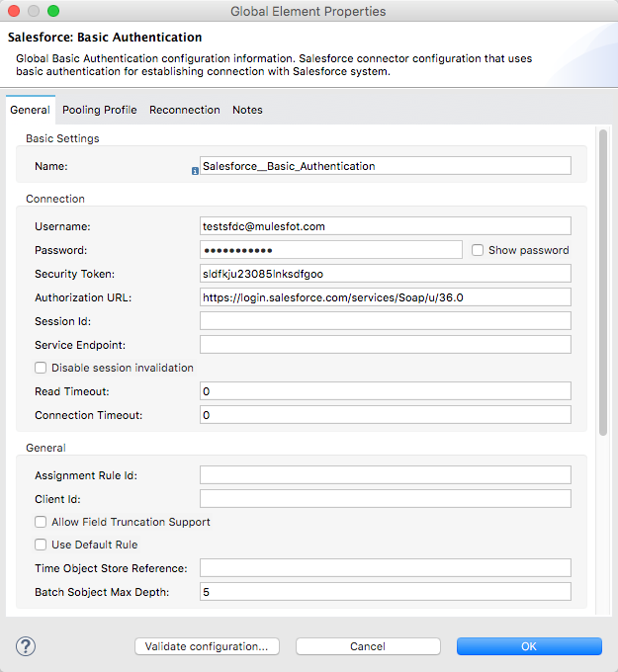This screenshot has width=618, height=672.
Task: Click 'Salesforce: Basic Authentication' heading
Action: coord(105,38)
